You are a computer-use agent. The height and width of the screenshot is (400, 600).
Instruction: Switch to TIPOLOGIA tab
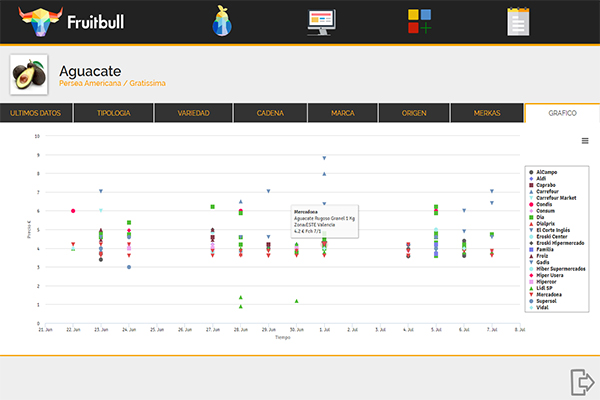(114, 113)
